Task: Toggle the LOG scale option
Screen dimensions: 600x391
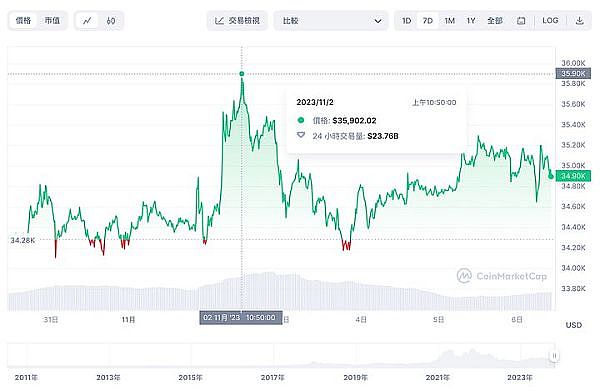Action: point(550,21)
